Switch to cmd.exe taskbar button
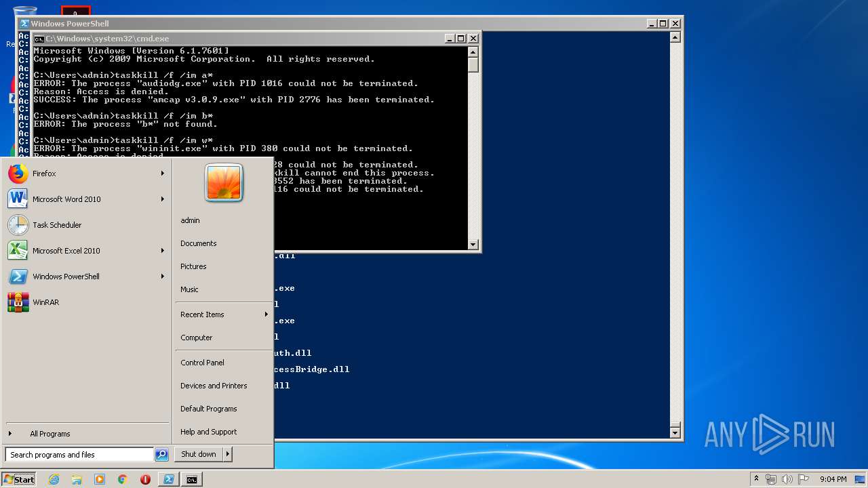 point(192,479)
